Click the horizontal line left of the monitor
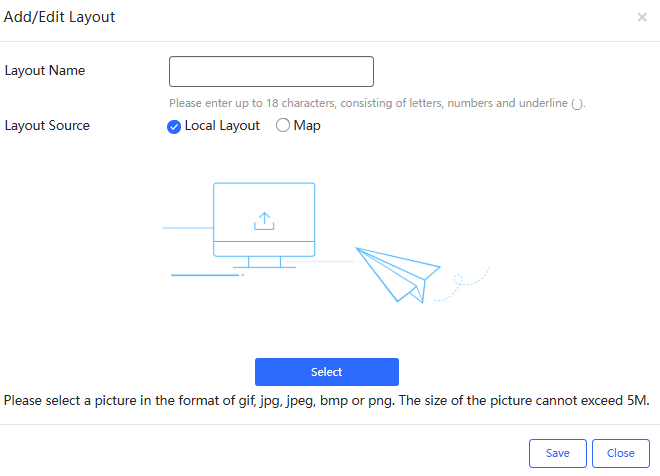The image size is (660, 476). coord(188,229)
